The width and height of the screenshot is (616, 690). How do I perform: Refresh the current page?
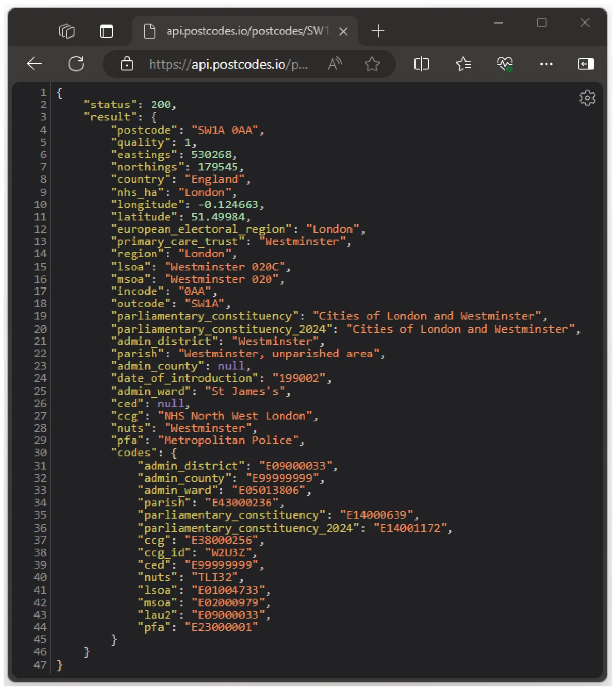click(76, 64)
